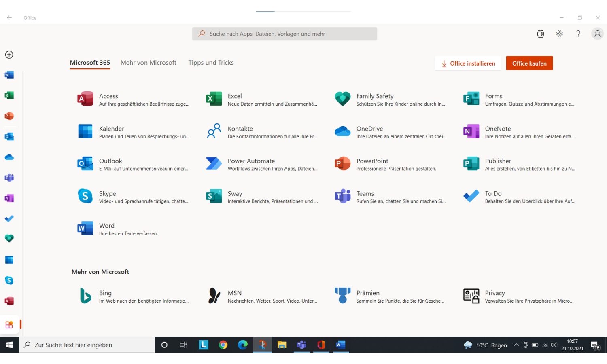Open Kalender in the left sidebar
607x364 pixels.
tap(9, 260)
